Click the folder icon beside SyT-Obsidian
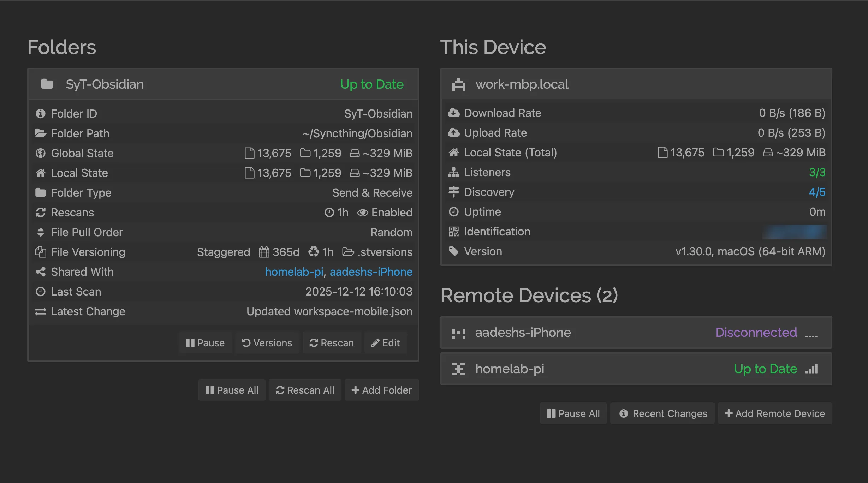Viewport: 868px width, 483px height. [47, 84]
